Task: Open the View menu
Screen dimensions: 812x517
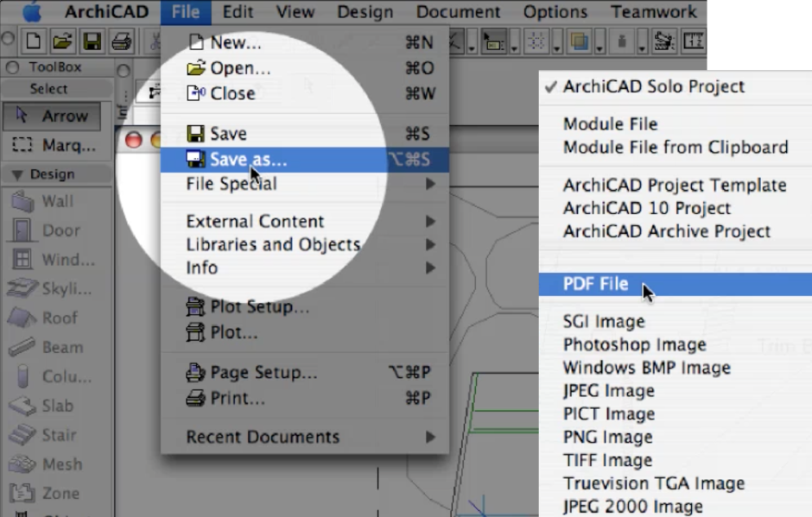Action: 295,12
